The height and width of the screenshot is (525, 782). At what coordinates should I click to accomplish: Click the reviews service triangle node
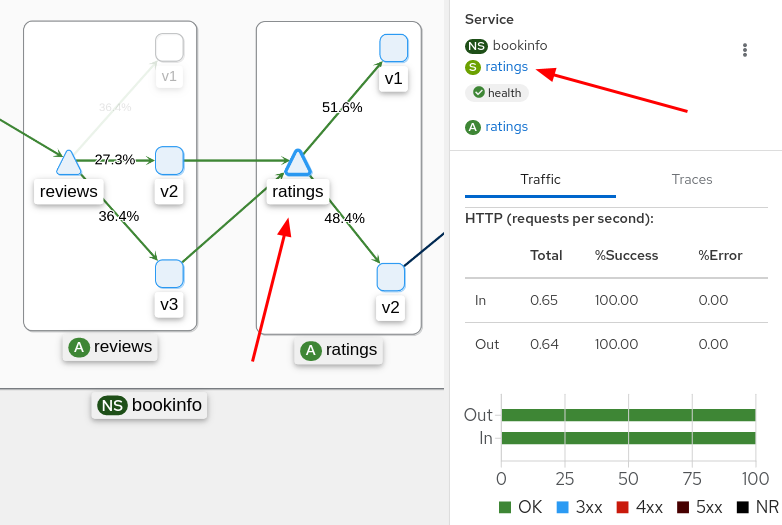68,163
